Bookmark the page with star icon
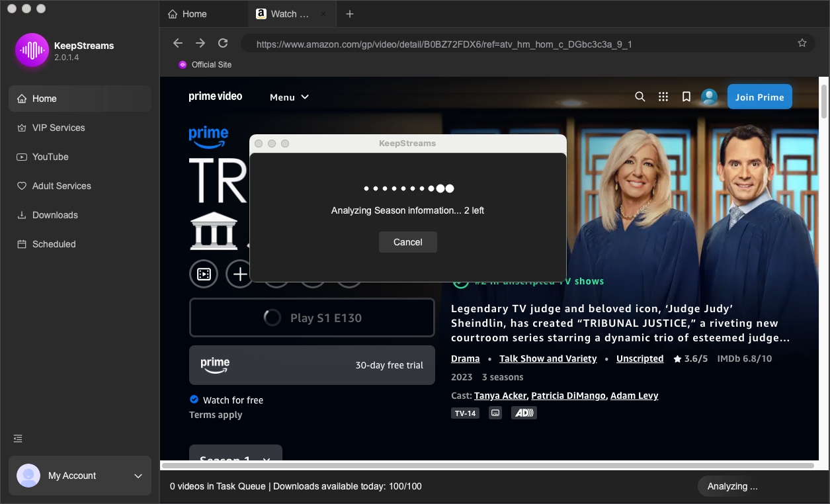Viewport: 830px width, 504px height. (x=802, y=43)
